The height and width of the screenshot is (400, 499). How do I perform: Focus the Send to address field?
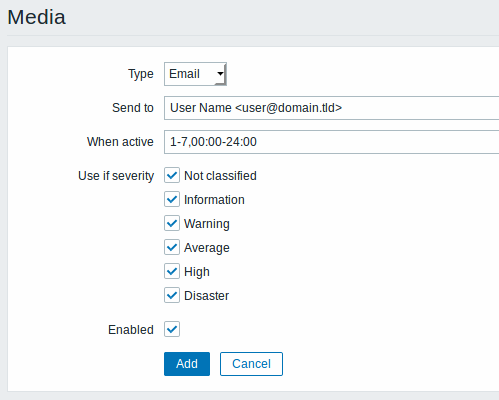[331, 108]
